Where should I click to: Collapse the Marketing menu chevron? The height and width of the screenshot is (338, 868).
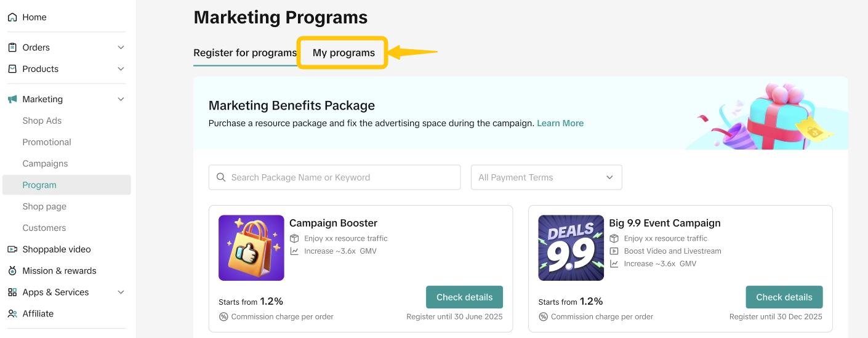point(121,99)
